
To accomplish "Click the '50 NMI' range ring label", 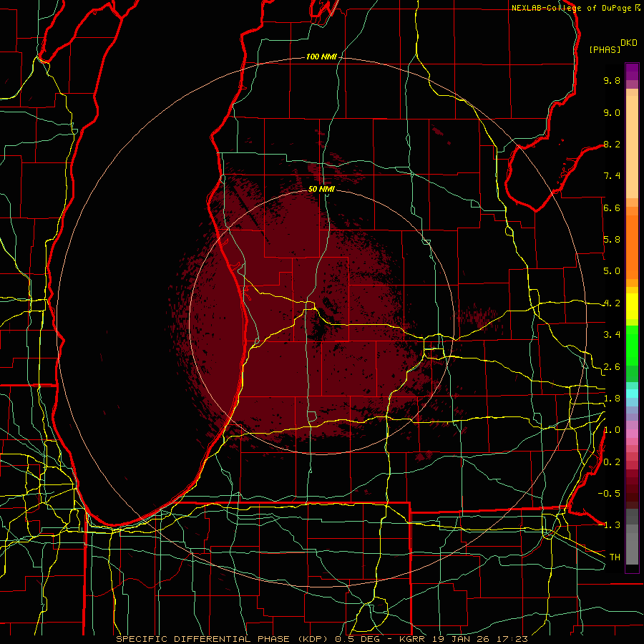I will pyautogui.click(x=321, y=189).
